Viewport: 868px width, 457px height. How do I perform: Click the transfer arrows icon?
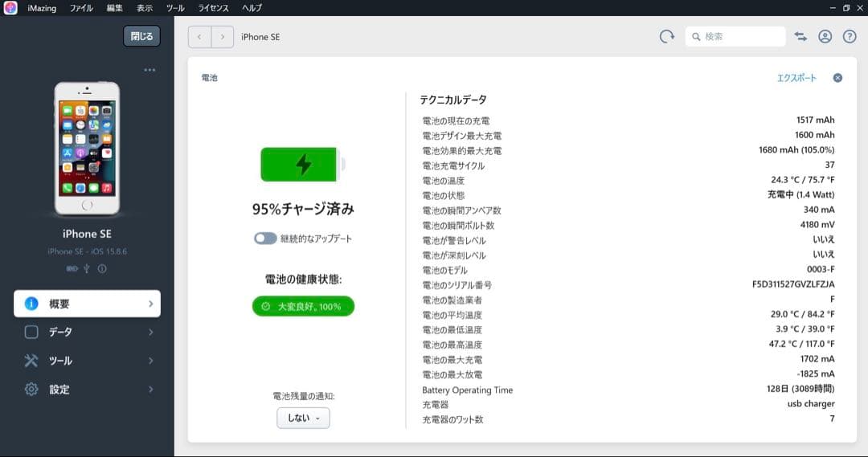pyautogui.click(x=800, y=36)
